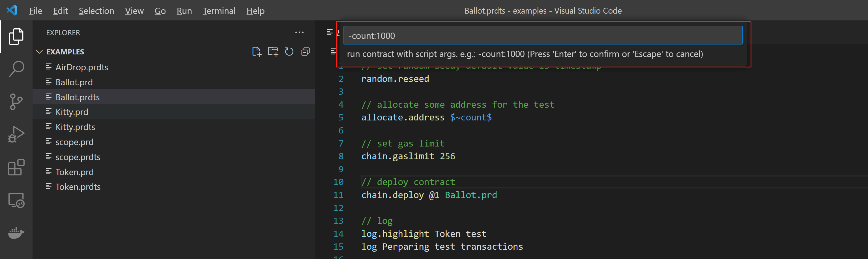Click 'chain.gaslimit 256' on line 8
The width and height of the screenshot is (868, 259).
coord(408,156)
